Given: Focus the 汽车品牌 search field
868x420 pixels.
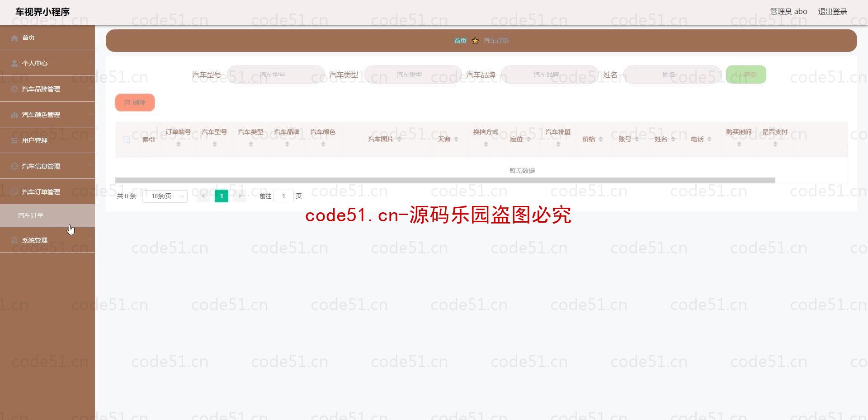Looking at the screenshot, I should pyautogui.click(x=550, y=75).
